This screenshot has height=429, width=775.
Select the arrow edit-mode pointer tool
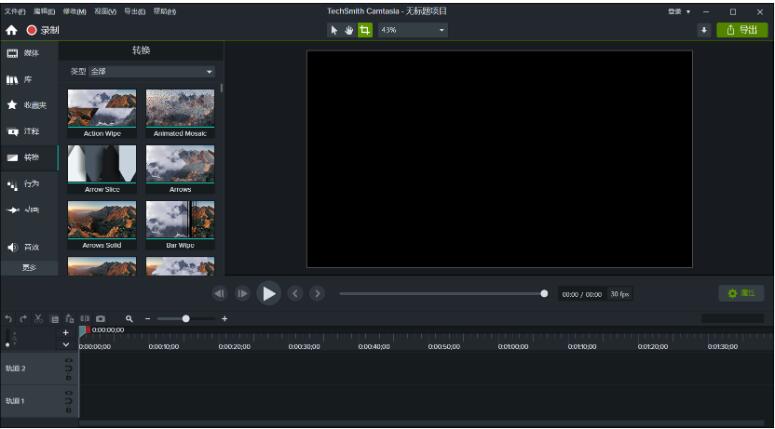click(x=335, y=30)
